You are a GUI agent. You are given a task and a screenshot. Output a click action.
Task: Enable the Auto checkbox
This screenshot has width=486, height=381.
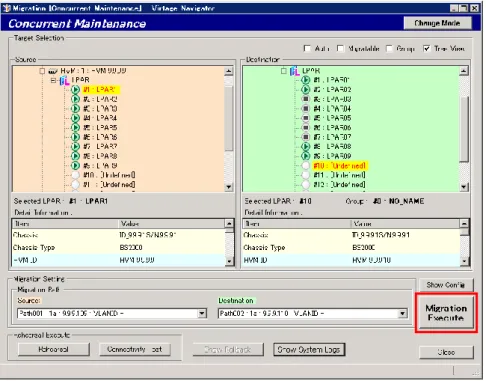(x=307, y=49)
